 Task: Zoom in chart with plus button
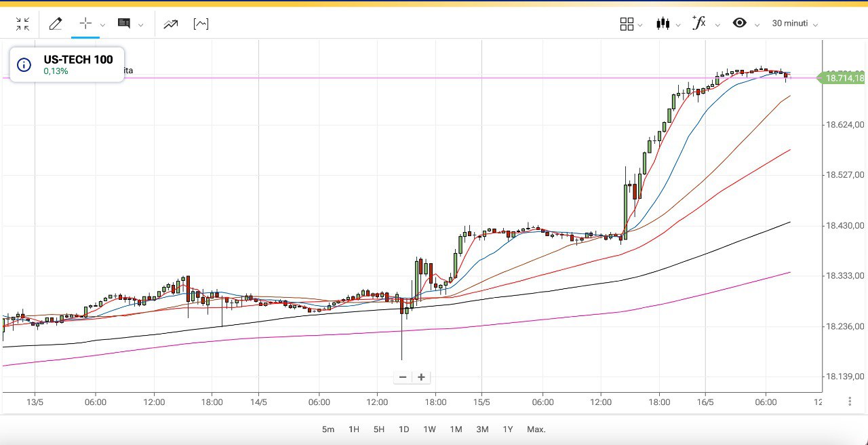click(421, 377)
